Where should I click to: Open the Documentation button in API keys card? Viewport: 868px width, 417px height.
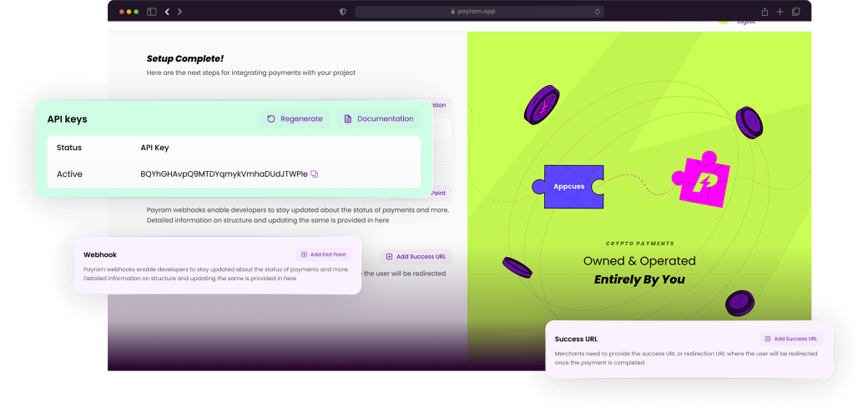coord(378,119)
